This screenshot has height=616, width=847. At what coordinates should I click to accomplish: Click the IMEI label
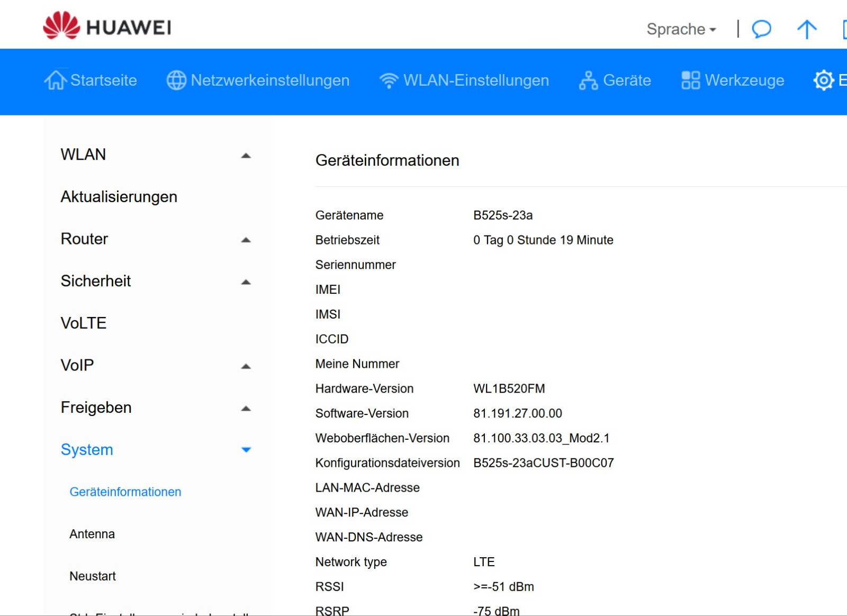click(x=328, y=290)
